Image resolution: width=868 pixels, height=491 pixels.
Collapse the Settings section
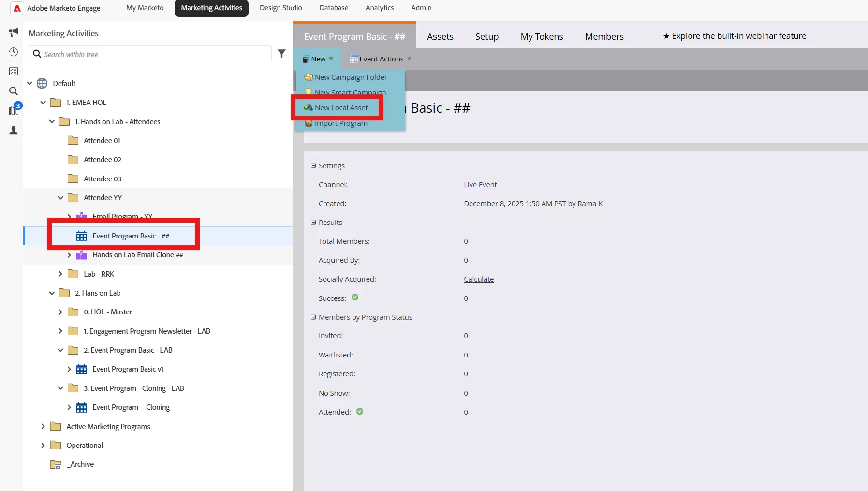(x=313, y=166)
